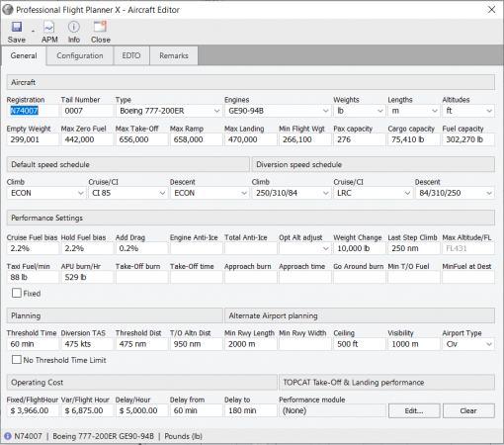504x445 pixels.
Task: Open the Save dropdown arrow in toolbar
Action: coord(33,32)
